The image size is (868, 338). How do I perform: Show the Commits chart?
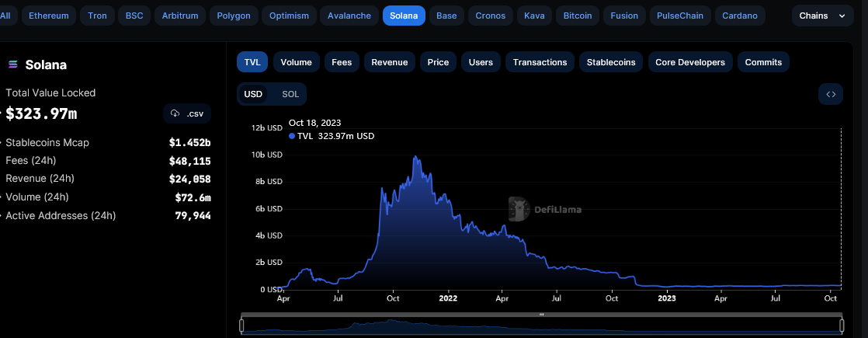[763, 62]
